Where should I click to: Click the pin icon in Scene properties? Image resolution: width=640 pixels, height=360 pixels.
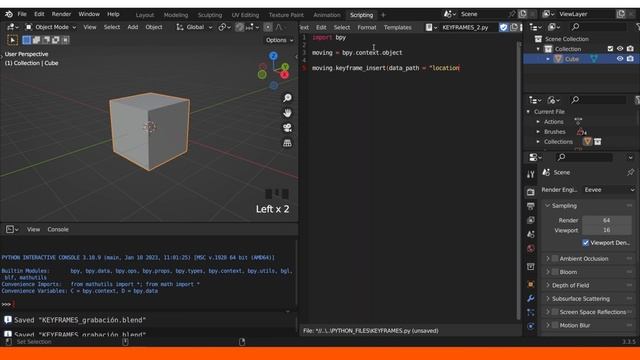pos(631,172)
